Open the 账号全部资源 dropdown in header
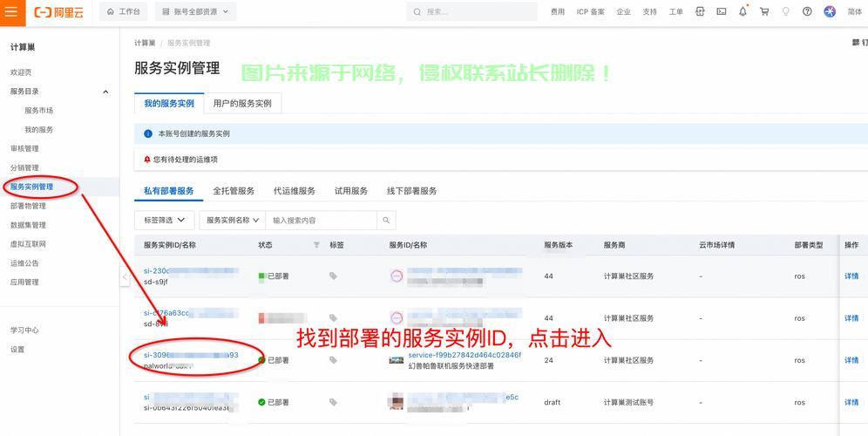This screenshot has height=436, width=868. pyautogui.click(x=196, y=12)
